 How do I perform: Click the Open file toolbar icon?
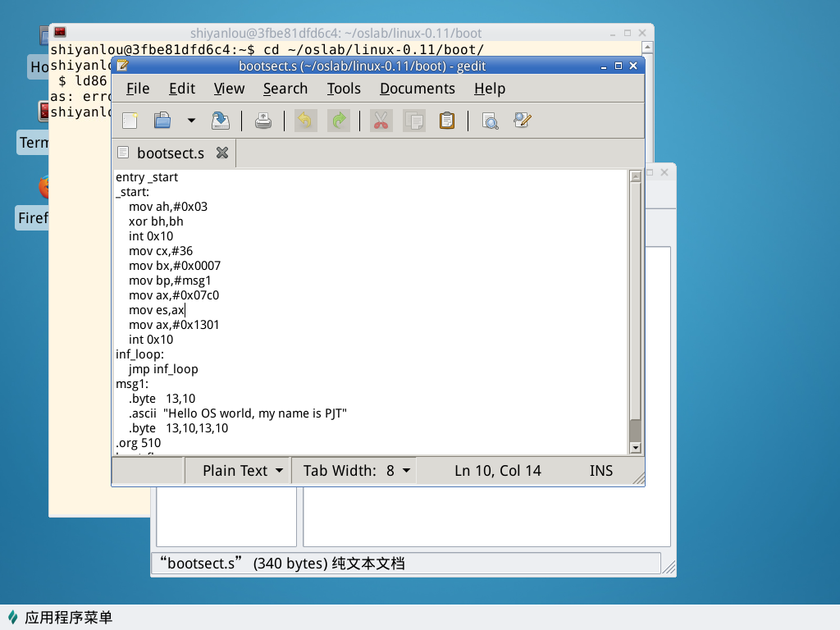coord(162,121)
